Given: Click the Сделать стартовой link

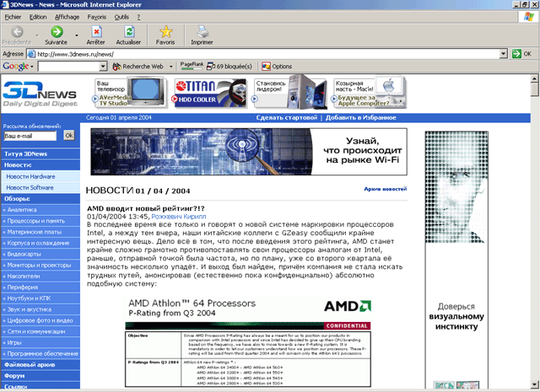Looking at the screenshot, I should pos(287,117).
